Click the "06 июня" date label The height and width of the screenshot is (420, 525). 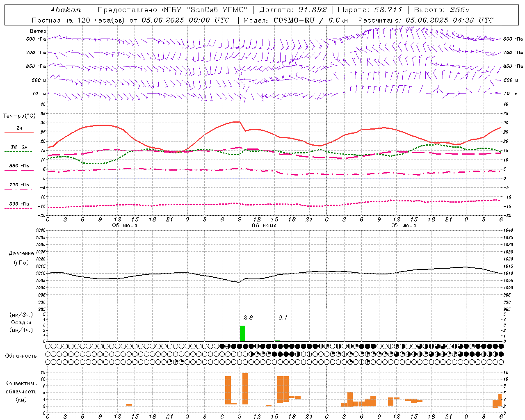(264, 225)
